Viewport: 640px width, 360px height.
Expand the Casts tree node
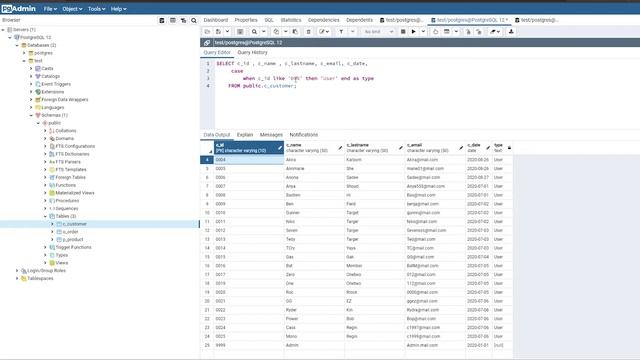point(31,69)
